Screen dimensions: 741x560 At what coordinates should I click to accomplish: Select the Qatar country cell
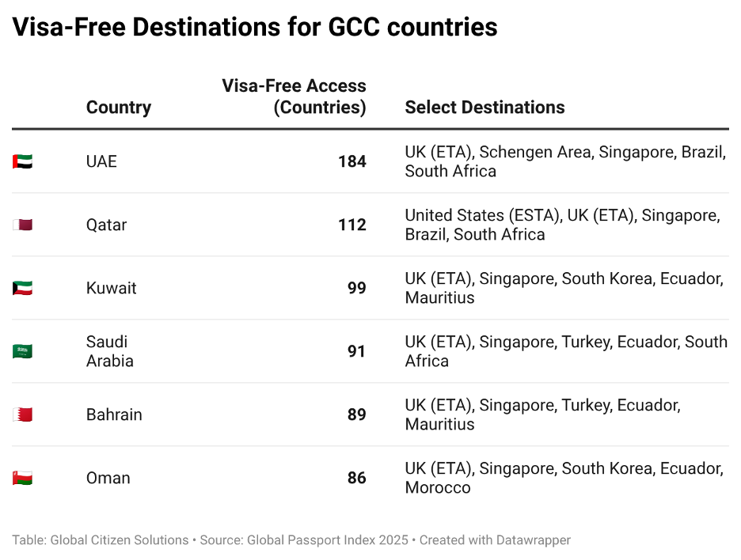pos(106,225)
